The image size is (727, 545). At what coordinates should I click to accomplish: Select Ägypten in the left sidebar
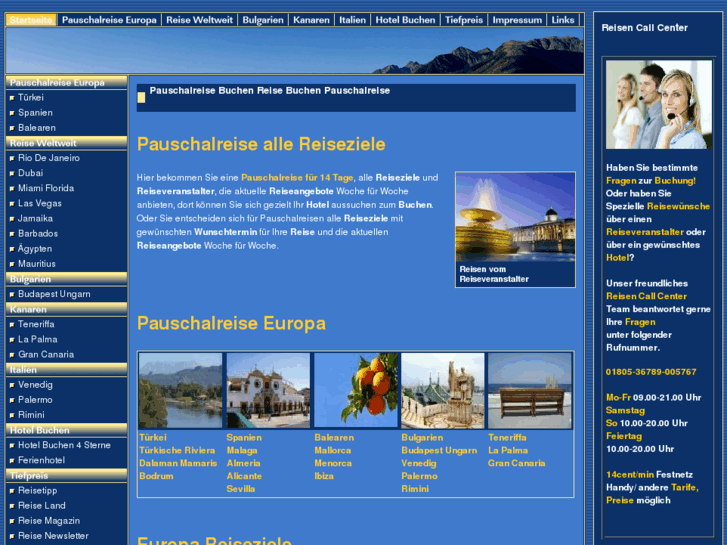pos(35,249)
